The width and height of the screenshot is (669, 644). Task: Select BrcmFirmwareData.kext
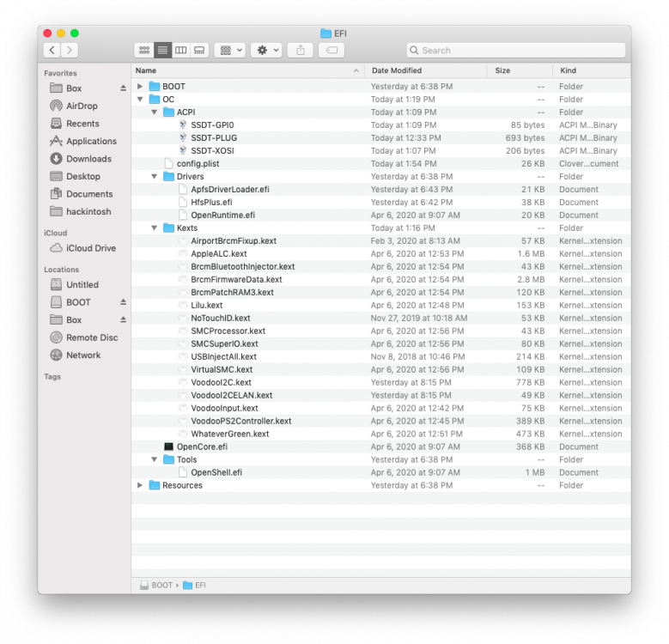pos(381,280)
